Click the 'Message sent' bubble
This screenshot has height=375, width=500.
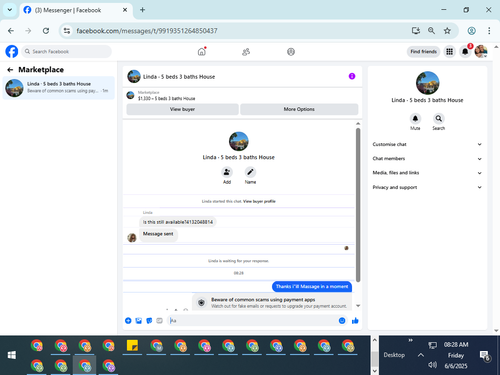(158, 234)
